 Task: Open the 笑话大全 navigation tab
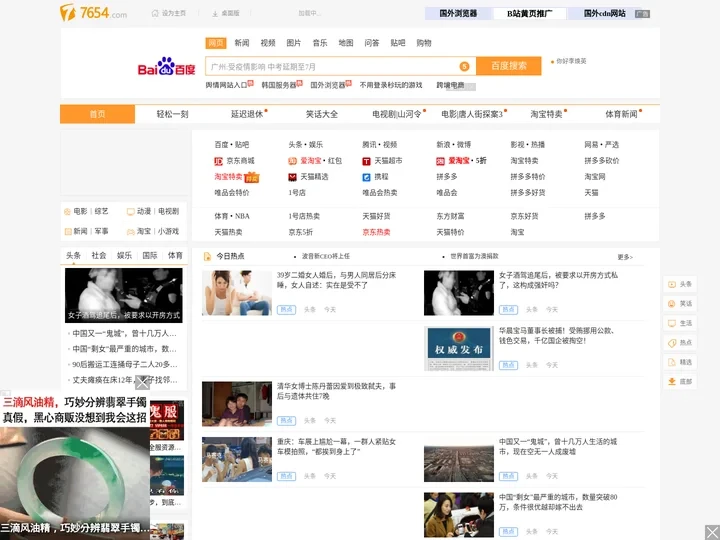[x=322, y=114]
